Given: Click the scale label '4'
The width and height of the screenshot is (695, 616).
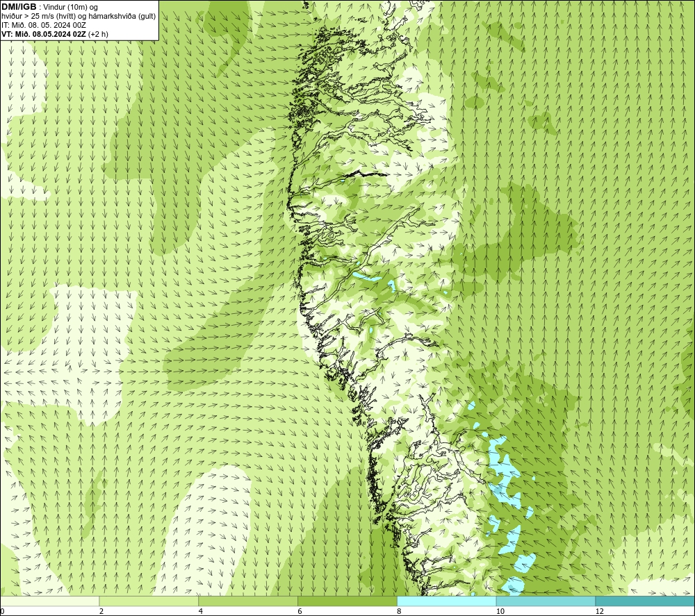Looking at the screenshot, I should [201, 611].
